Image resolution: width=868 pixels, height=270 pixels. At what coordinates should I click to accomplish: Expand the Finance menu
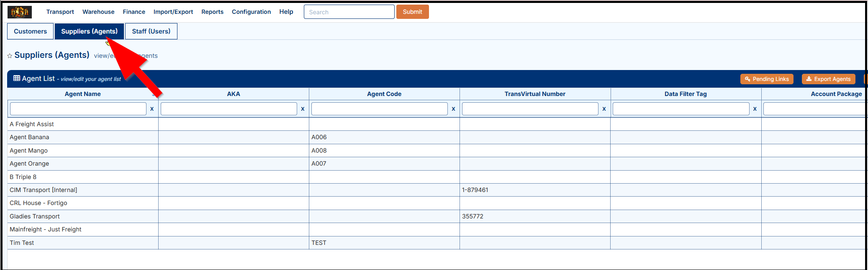[x=134, y=12]
